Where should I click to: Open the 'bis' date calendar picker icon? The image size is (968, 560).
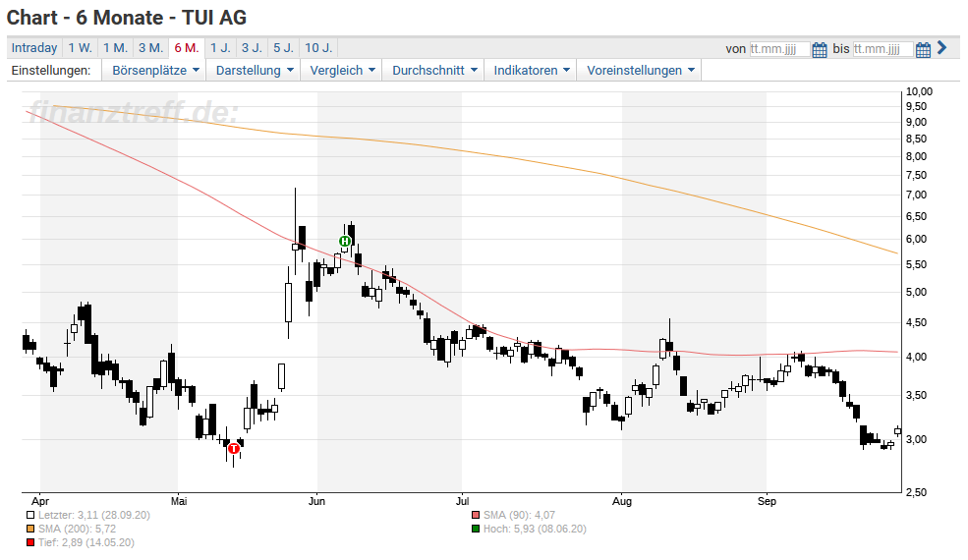[923, 49]
